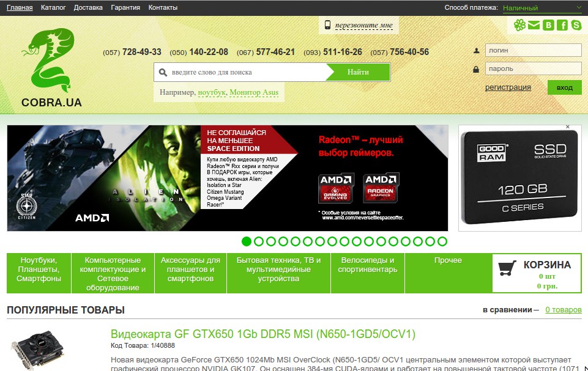Open the Facebook social icon
This screenshot has width=588, height=371.
(562, 25)
